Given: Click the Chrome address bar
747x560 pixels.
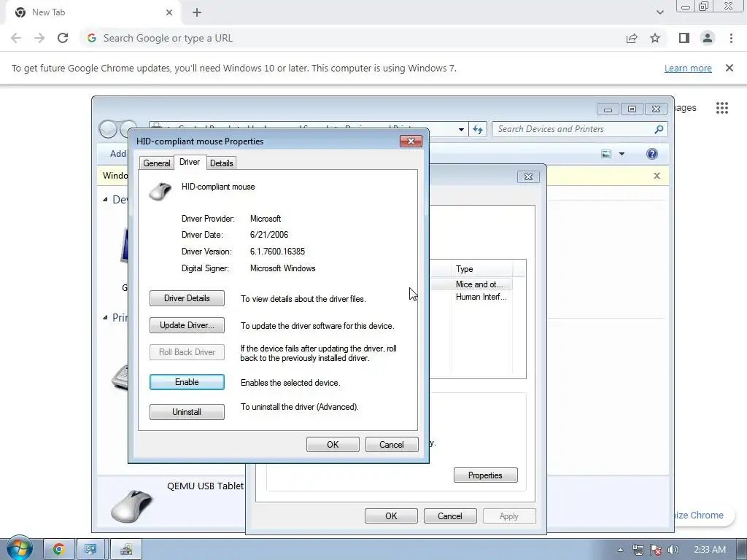Looking at the screenshot, I should pos(352,38).
